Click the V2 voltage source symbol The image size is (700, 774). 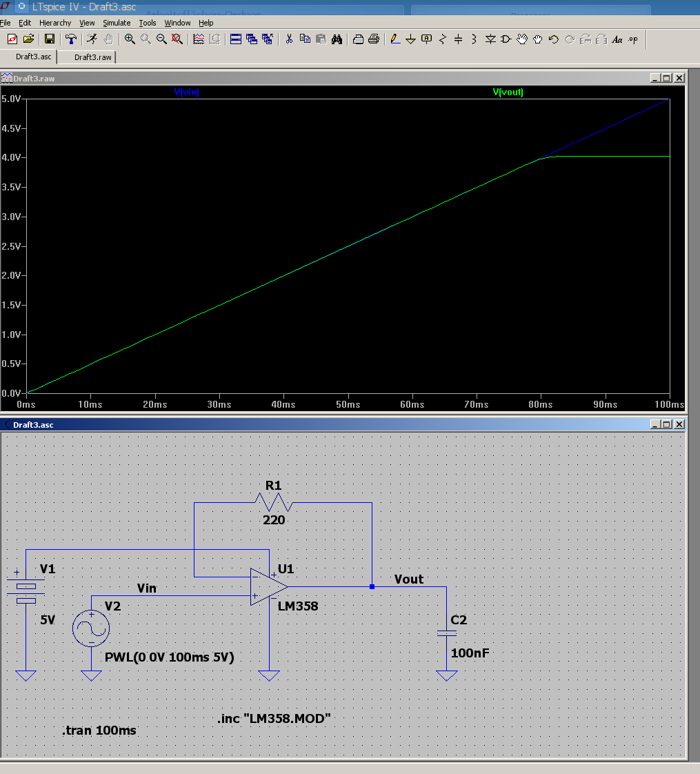pyautogui.click(x=91, y=628)
